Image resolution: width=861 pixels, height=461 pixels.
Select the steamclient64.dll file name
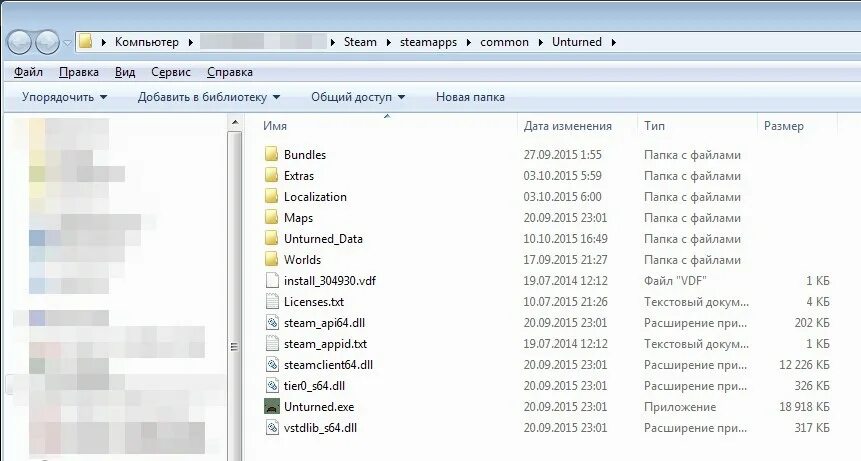(x=328, y=365)
